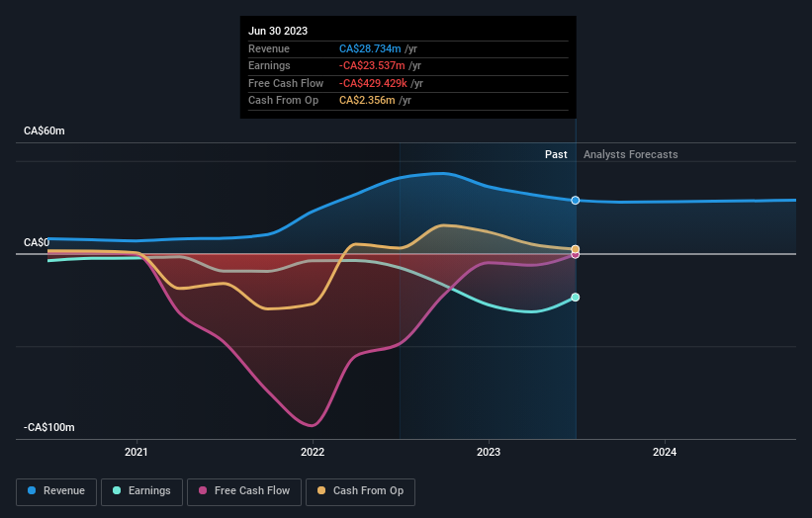812x518 pixels.
Task: Click the Analysts Forecasts label
Action: coord(630,154)
